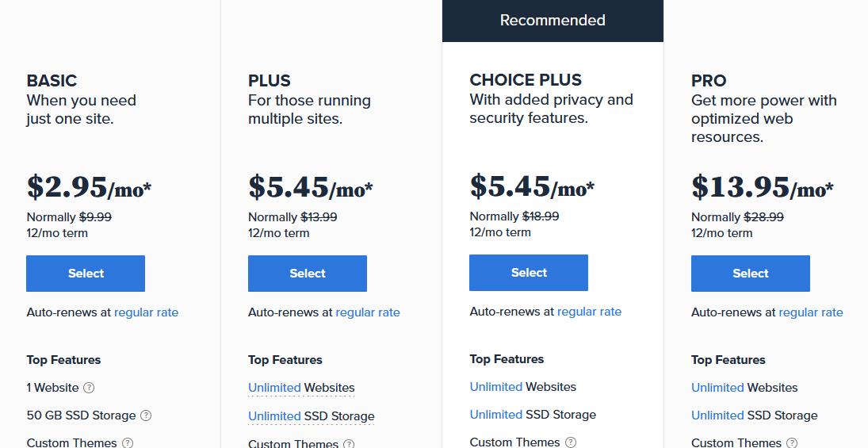Click the Recommended banner above Choice Plus

point(553,21)
